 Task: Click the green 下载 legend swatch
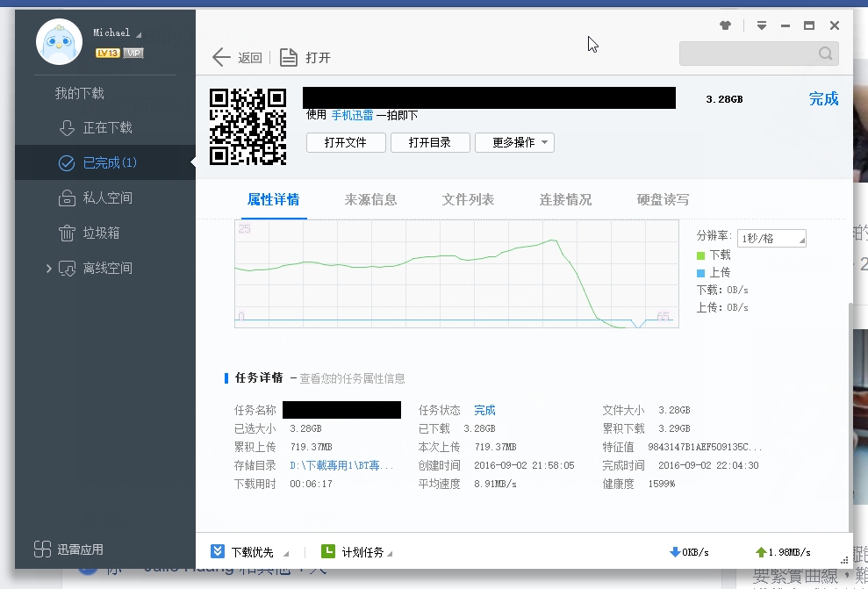point(701,255)
